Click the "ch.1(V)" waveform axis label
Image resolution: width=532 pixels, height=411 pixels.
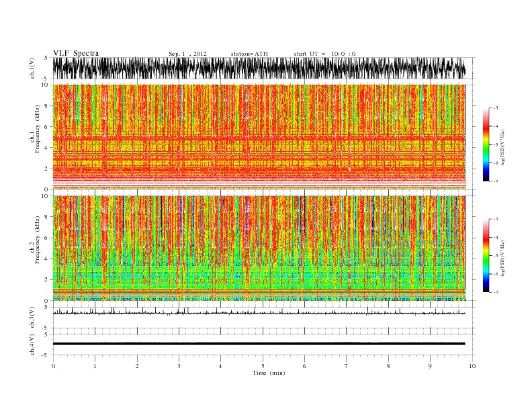[32, 68]
